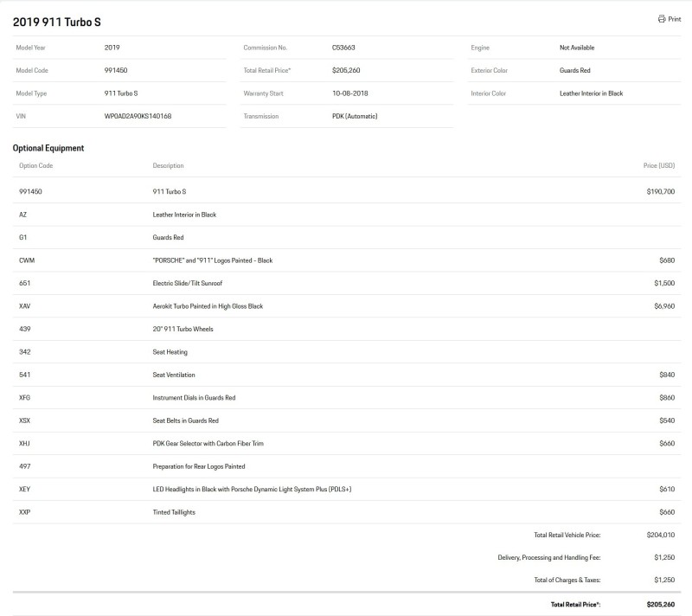Select Interior Color value Leather Interior in Black

pyautogui.click(x=591, y=93)
